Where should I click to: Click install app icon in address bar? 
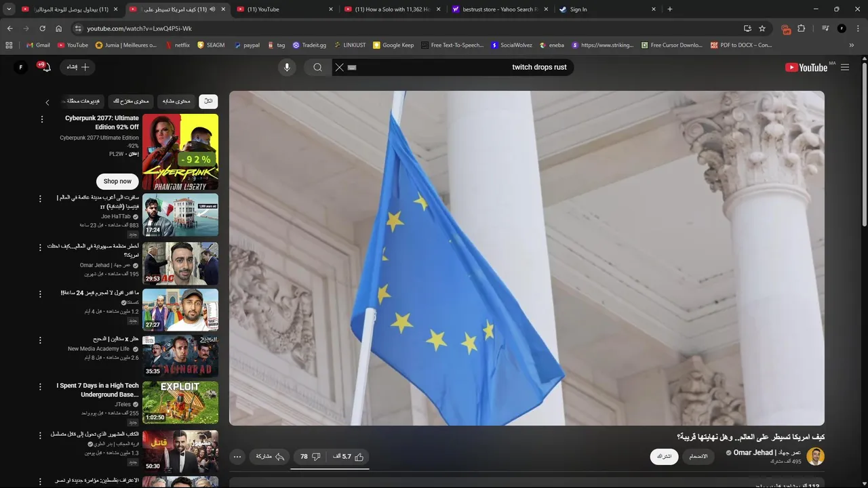pos(747,28)
